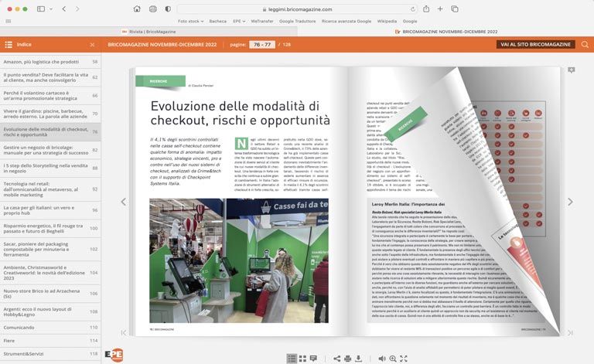
Task: Select index entry Fiere
Action: [x=50, y=341]
